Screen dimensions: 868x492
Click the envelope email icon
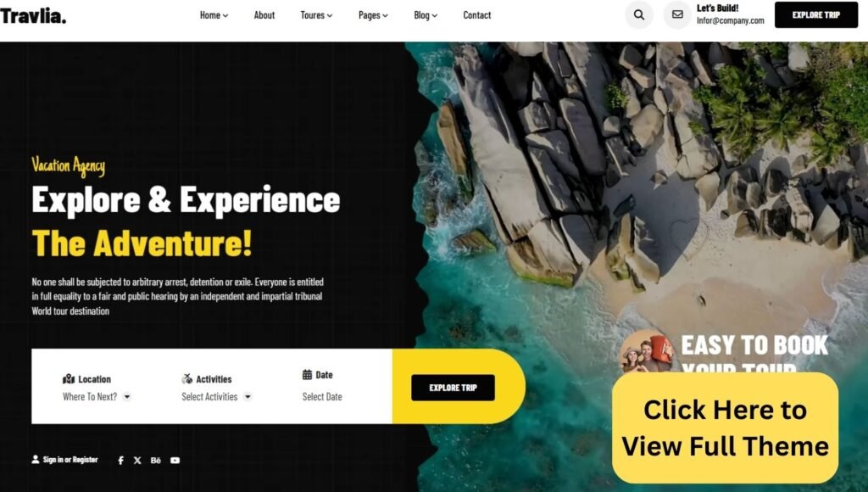(677, 15)
